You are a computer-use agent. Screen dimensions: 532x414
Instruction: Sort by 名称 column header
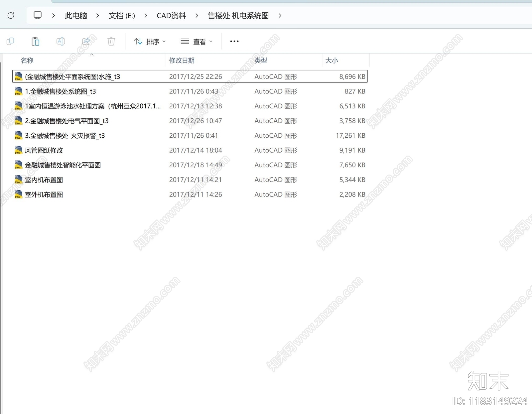pyautogui.click(x=27, y=61)
